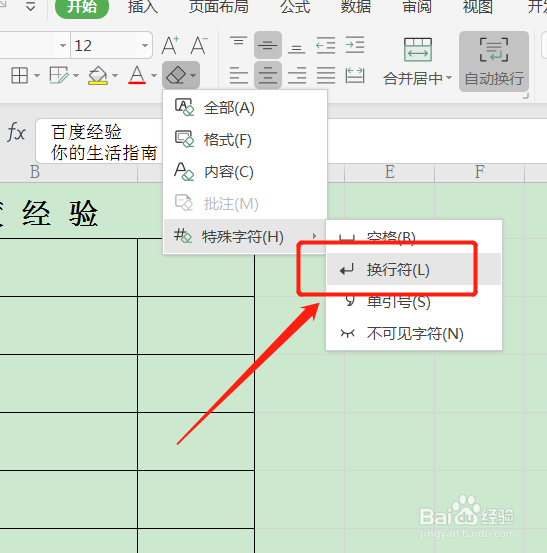Align text to the left
547x553 pixels.
coord(238,75)
